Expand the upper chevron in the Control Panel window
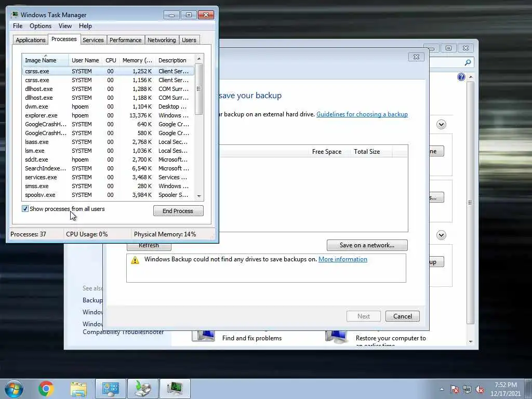This screenshot has width=532, height=399. [441, 125]
